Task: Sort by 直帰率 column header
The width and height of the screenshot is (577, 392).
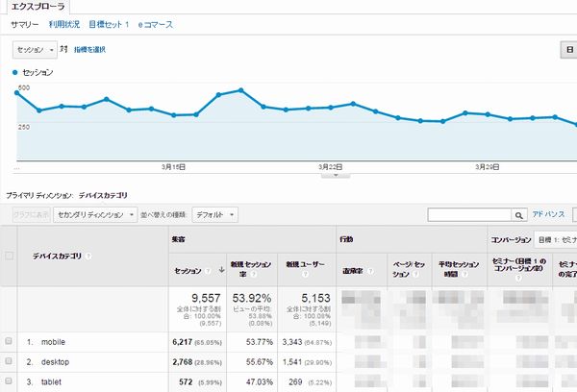Action: pos(353,271)
